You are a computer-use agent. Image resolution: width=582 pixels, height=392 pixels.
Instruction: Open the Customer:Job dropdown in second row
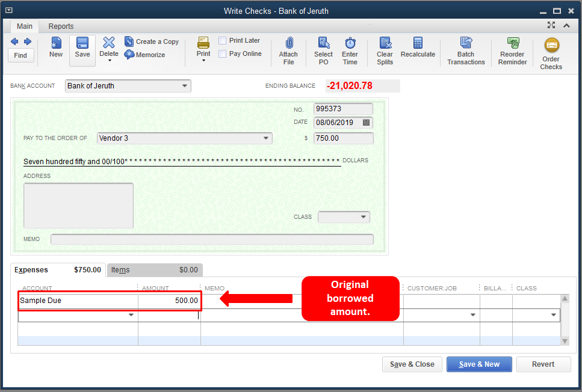[473, 315]
